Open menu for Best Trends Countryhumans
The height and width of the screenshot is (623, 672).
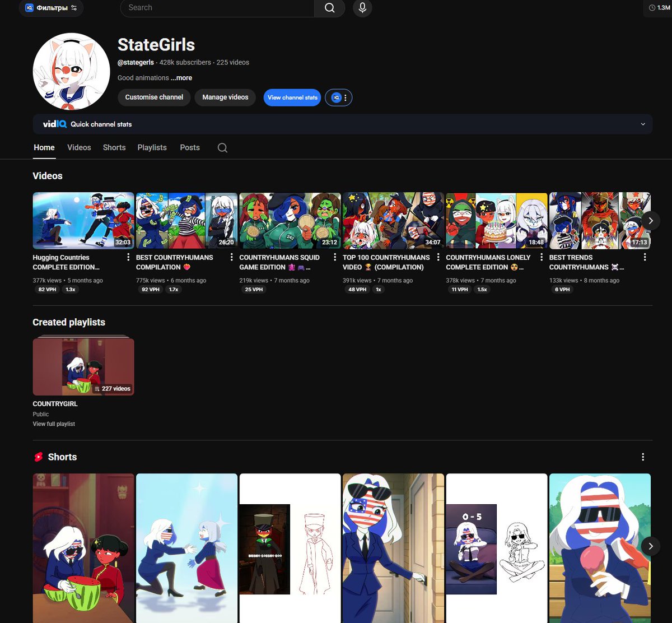point(645,257)
